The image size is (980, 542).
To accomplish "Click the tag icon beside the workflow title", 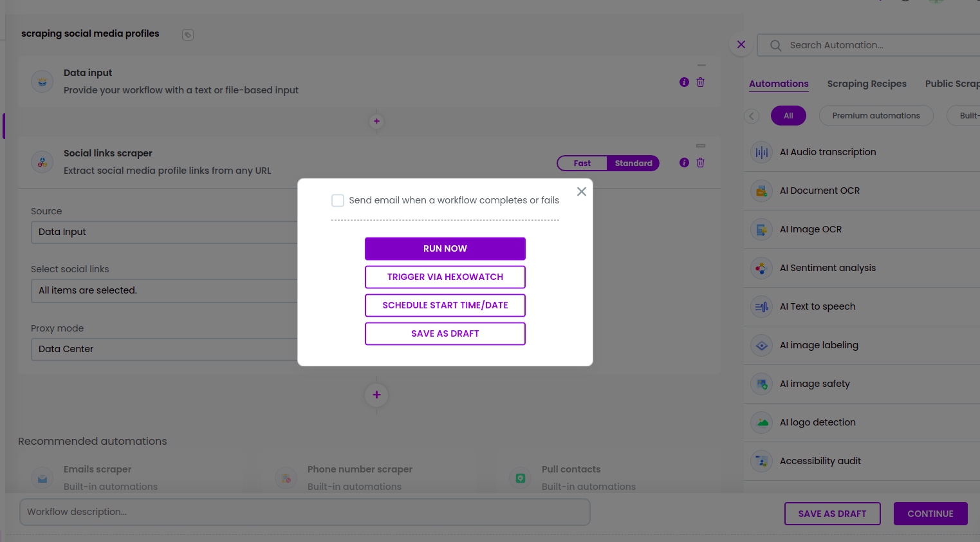I will (x=187, y=35).
